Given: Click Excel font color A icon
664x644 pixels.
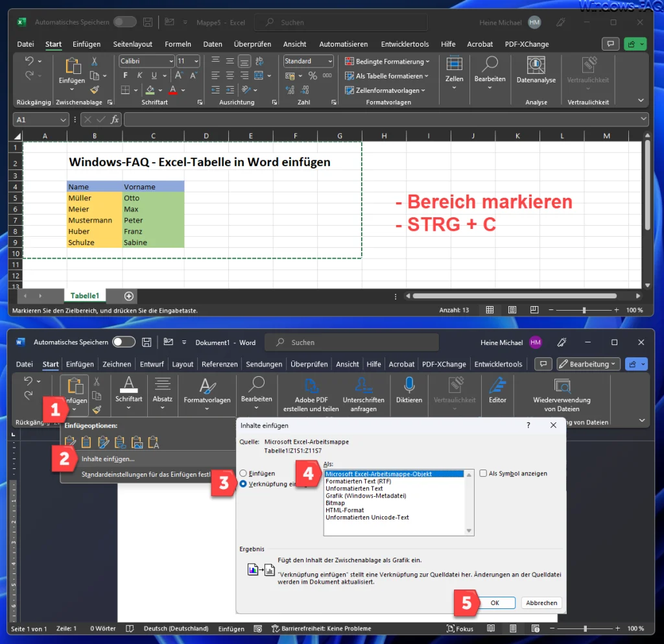Looking at the screenshot, I should pos(172,89).
